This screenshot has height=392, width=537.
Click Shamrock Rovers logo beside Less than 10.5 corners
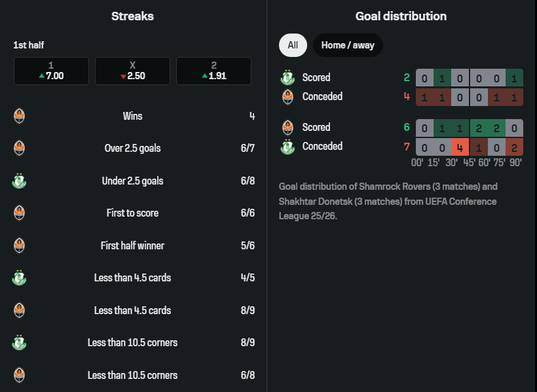(20, 343)
